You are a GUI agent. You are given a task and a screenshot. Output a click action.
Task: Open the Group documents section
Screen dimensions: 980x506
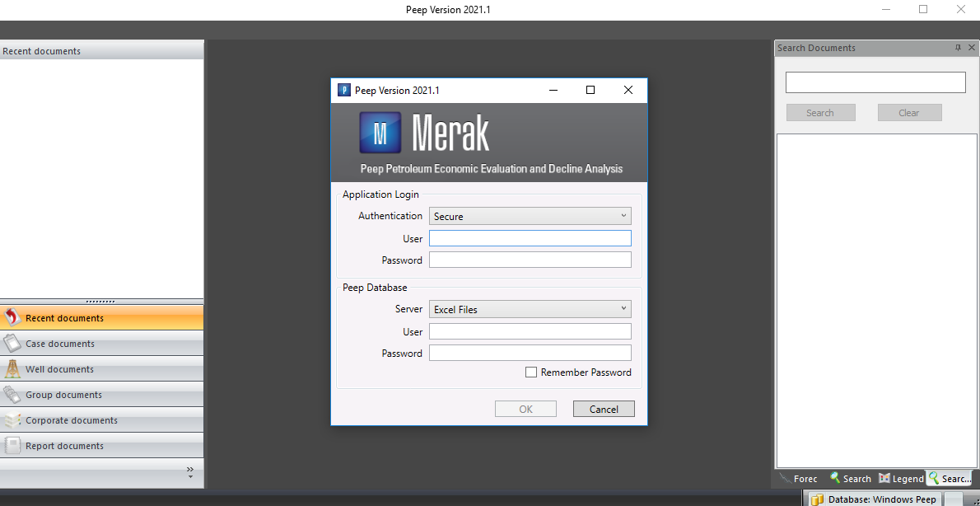pyautogui.click(x=63, y=395)
